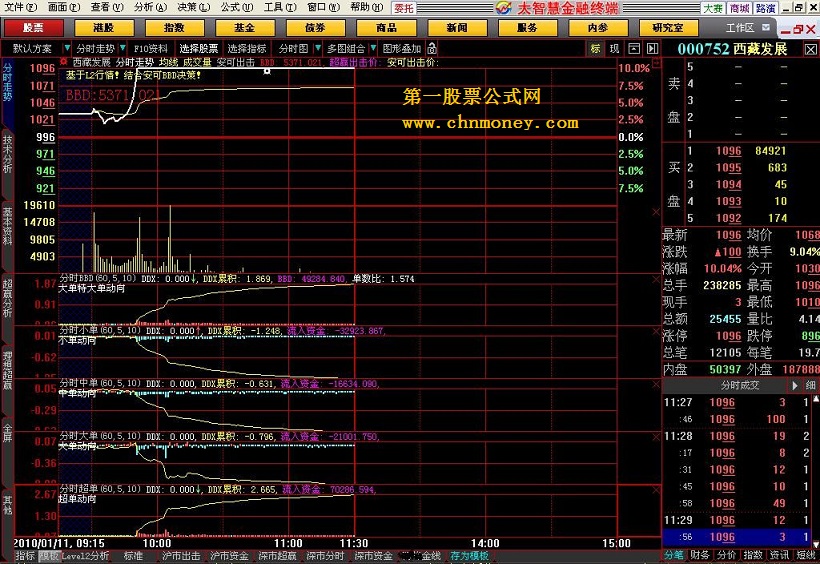The image size is (820, 564).
Task: Open the 研究室 category tab
Action: point(668,28)
